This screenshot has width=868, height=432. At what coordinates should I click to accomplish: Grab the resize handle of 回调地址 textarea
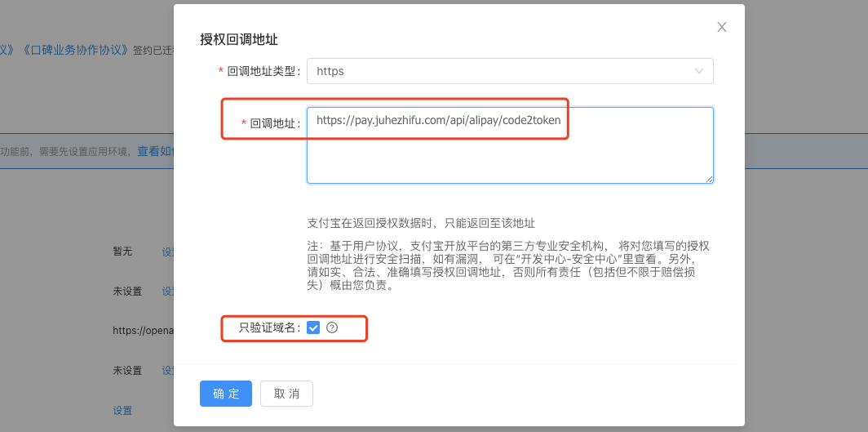709,178
